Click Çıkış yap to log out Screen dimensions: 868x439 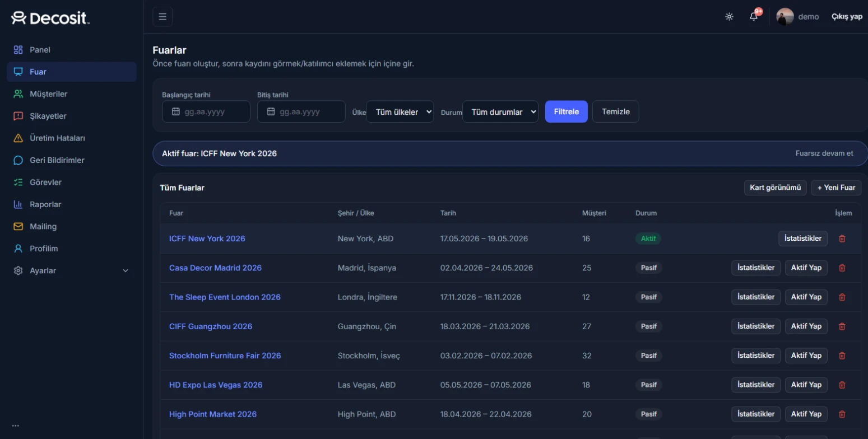click(847, 17)
